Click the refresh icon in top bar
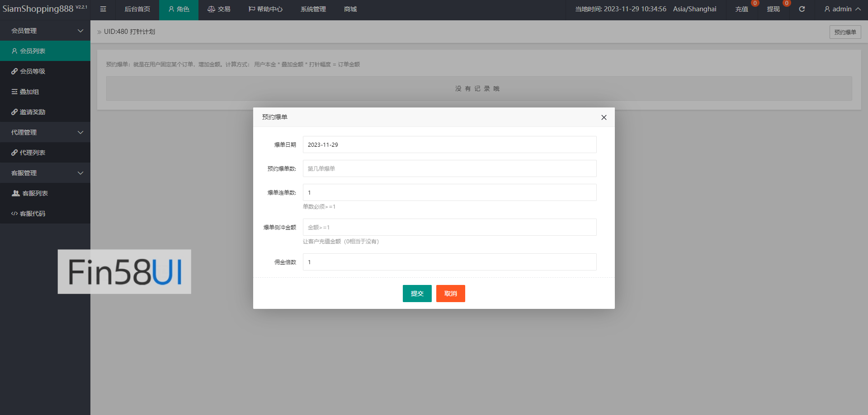The height and width of the screenshot is (415, 868). tap(802, 9)
